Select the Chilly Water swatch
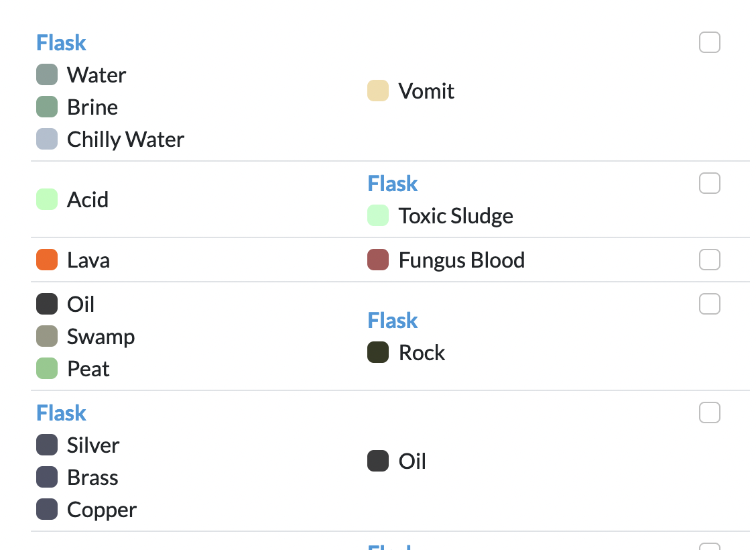Image resolution: width=756 pixels, height=550 pixels. point(47,139)
